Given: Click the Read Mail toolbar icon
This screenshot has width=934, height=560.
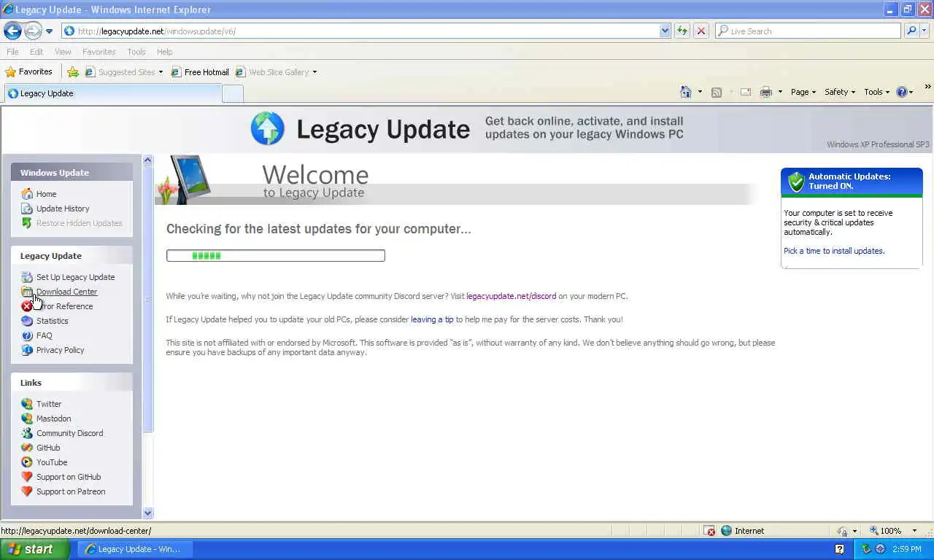Looking at the screenshot, I should pyautogui.click(x=746, y=92).
